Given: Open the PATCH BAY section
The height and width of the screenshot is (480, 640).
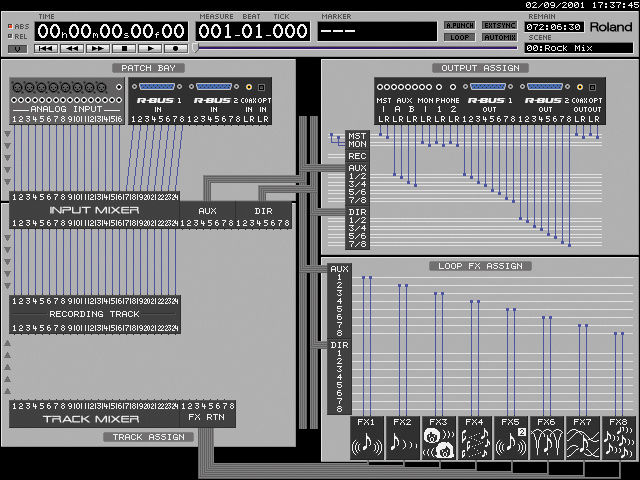Looking at the screenshot, I should tap(147, 68).
